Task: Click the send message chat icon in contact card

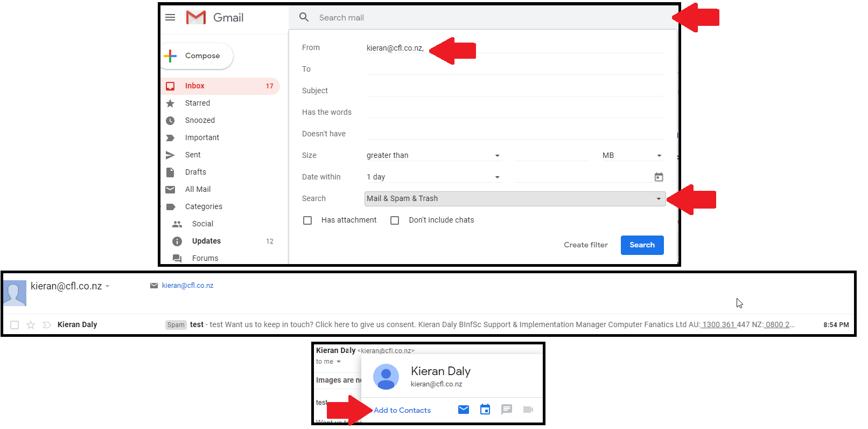Action: click(x=507, y=410)
